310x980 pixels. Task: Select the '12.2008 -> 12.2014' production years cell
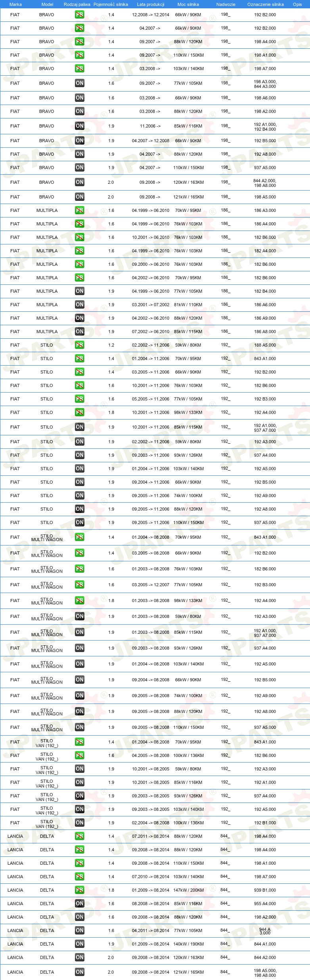coord(151,15)
